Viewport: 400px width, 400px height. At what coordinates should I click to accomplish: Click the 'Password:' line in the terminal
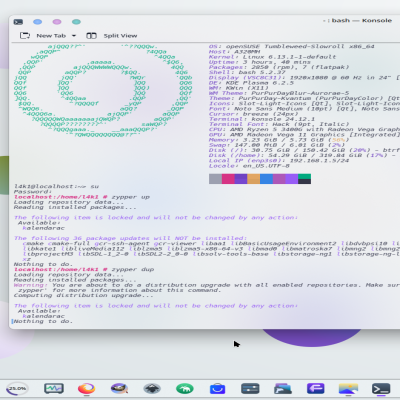(x=33, y=192)
